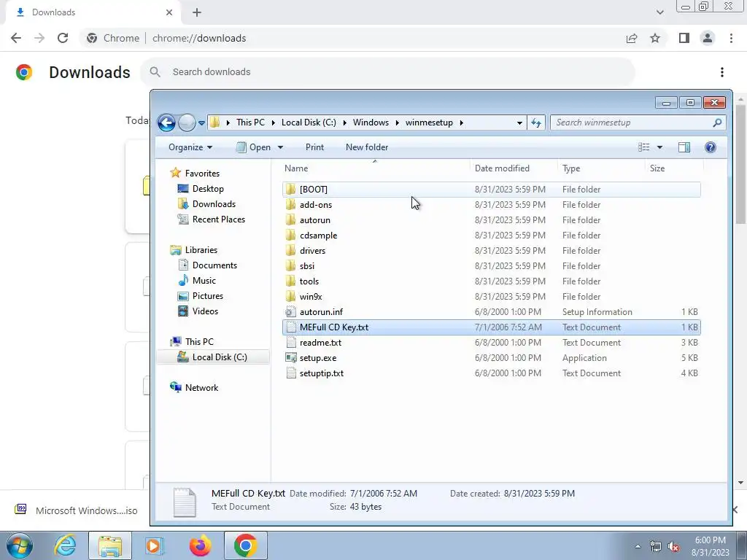Click the Search downloads field in Chrome

(x=388, y=72)
